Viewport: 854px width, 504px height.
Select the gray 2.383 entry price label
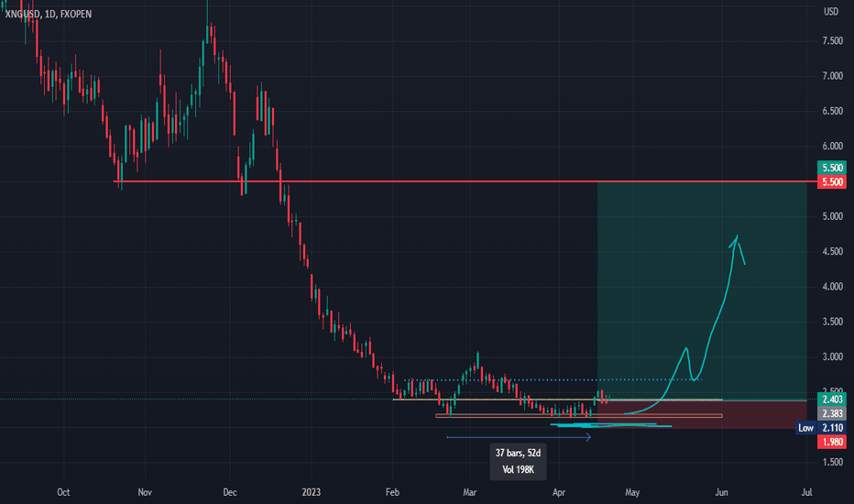pos(832,413)
